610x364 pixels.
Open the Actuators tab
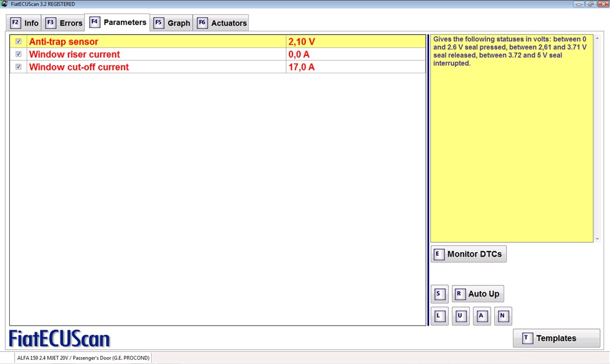coord(222,23)
